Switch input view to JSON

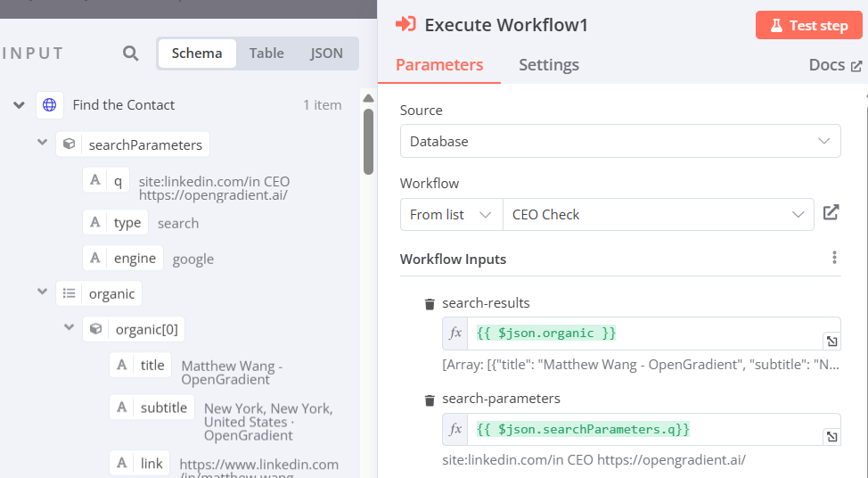[326, 54]
